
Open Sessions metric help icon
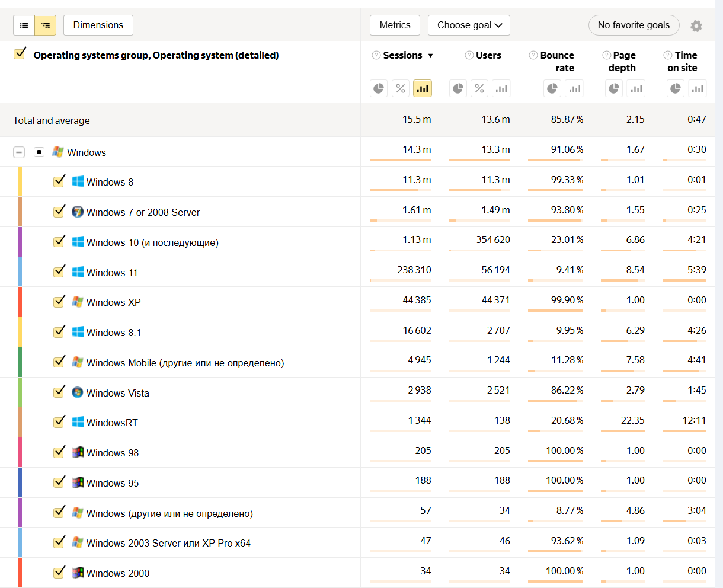376,55
